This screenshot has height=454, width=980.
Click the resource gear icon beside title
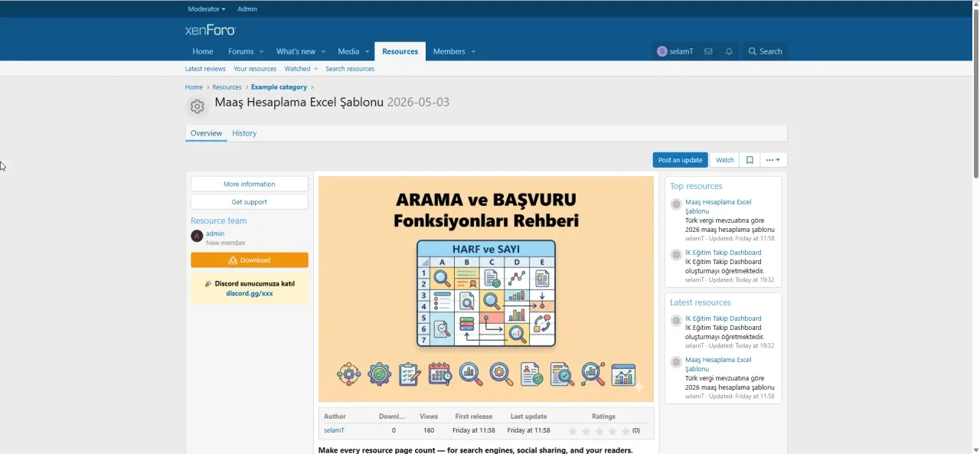(x=198, y=106)
